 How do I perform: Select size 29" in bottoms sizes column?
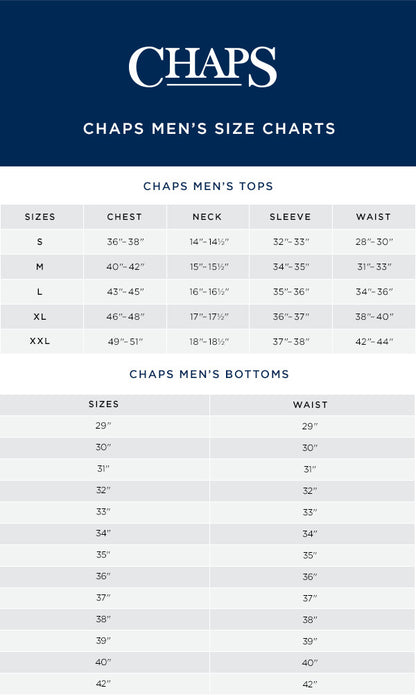103,426
